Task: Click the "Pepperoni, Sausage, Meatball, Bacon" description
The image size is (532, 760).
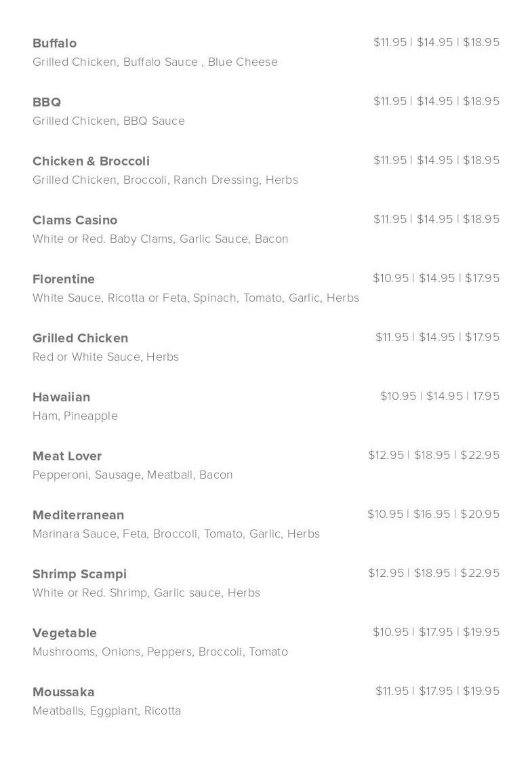Action: coord(132,475)
